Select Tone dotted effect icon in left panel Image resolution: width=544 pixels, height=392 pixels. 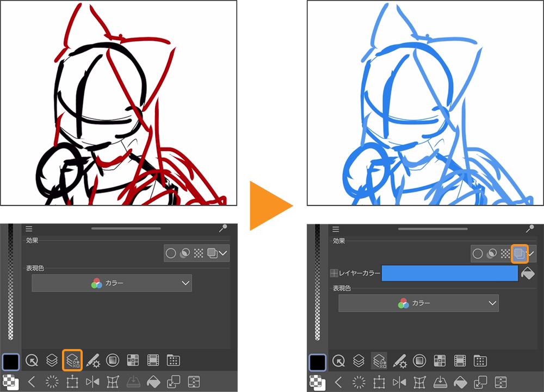199,253
